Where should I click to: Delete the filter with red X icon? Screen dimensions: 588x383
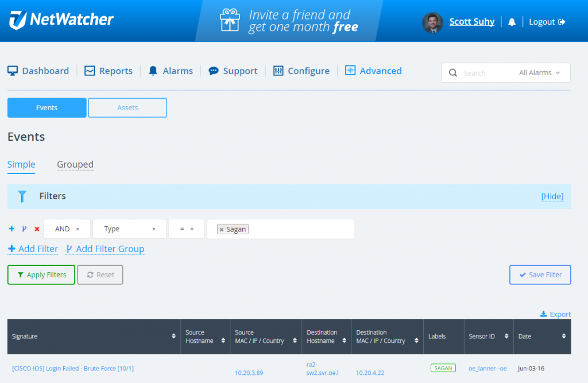pyautogui.click(x=37, y=229)
